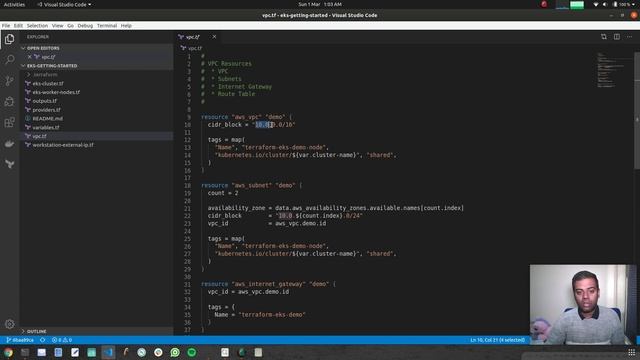The image size is (640, 360).
Task: Show Applications grid in the dock
Action: tap(632, 352)
